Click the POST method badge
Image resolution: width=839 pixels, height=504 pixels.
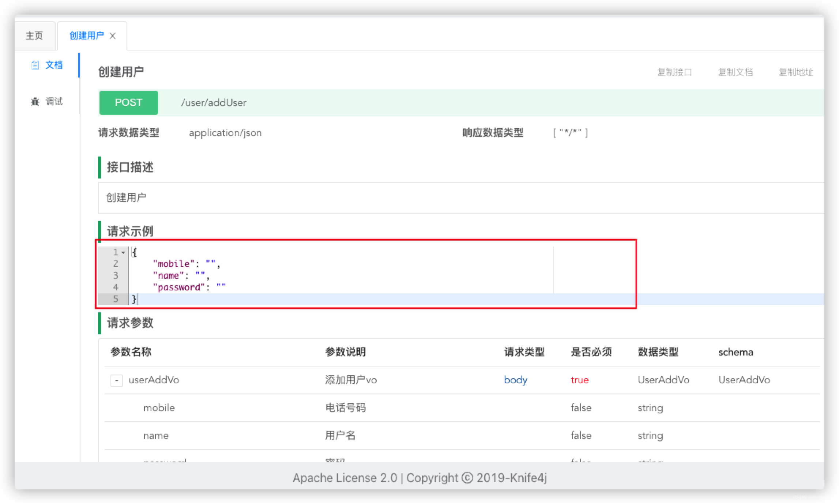tap(128, 102)
